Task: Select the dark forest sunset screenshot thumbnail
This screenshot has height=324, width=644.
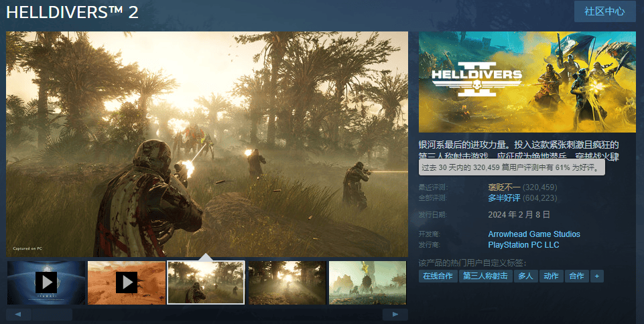Action: tap(287, 282)
